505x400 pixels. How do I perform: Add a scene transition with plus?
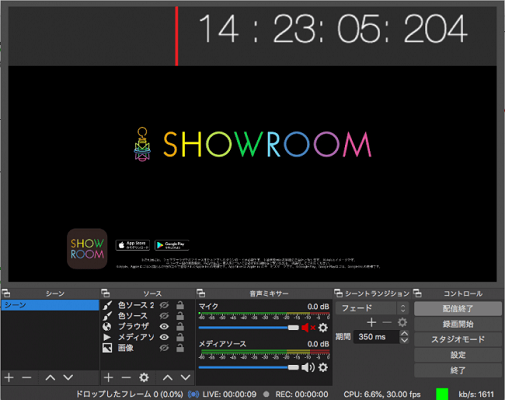click(371, 322)
